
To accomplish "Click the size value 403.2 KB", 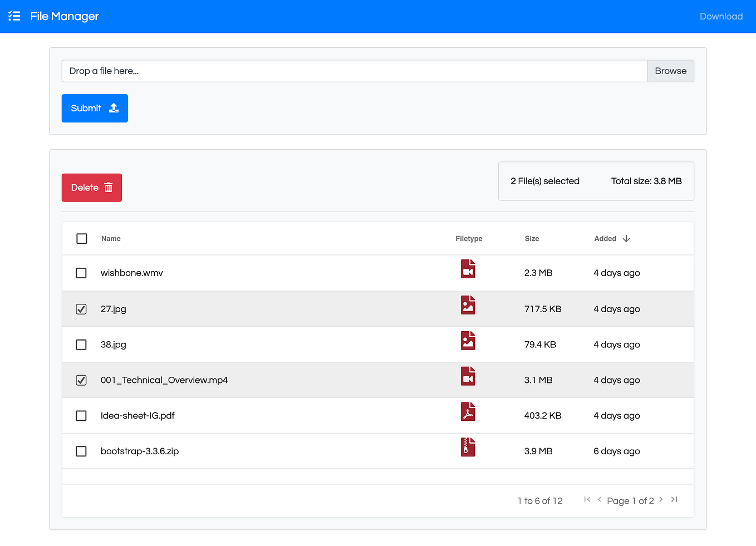I will pyautogui.click(x=543, y=416).
